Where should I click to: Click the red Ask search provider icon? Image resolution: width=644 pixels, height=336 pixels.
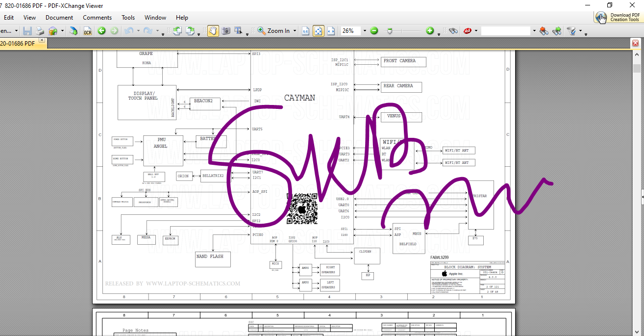click(x=467, y=31)
